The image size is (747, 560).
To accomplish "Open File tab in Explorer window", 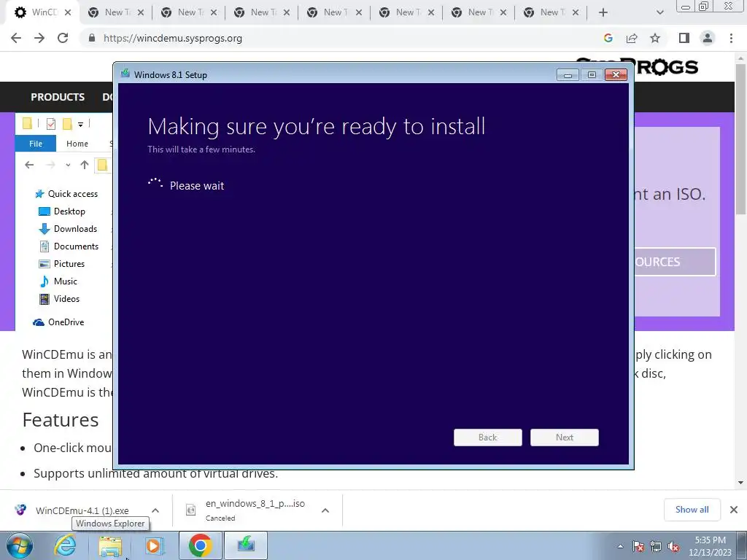I will (36, 144).
